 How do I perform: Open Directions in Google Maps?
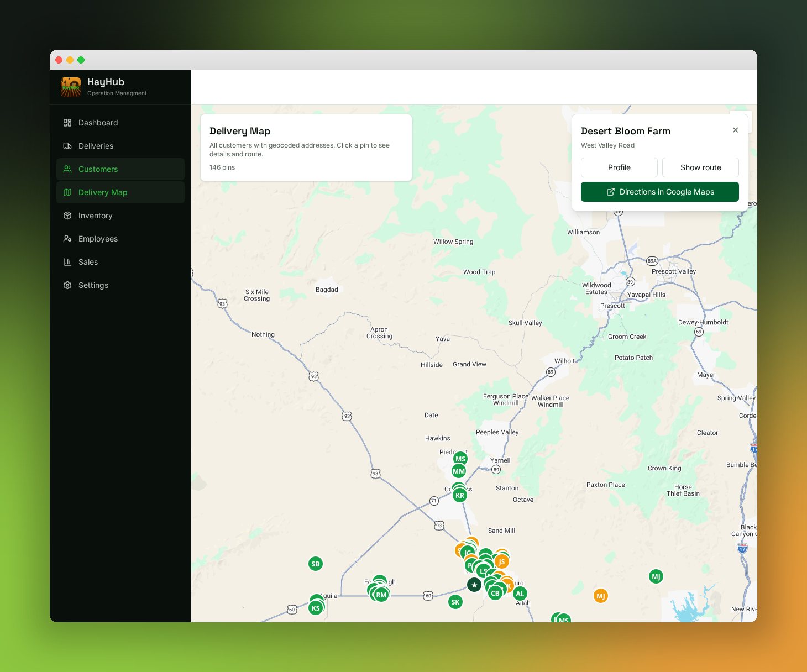660,192
